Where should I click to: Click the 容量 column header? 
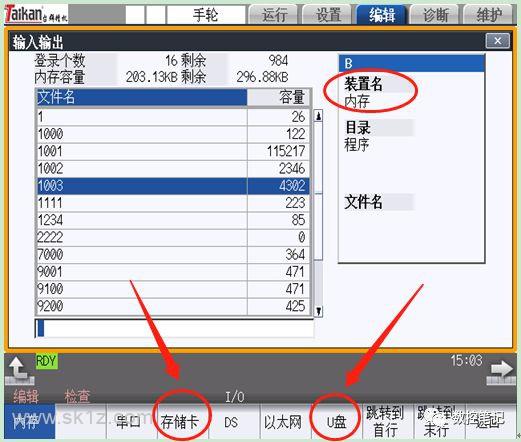(279, 98)
